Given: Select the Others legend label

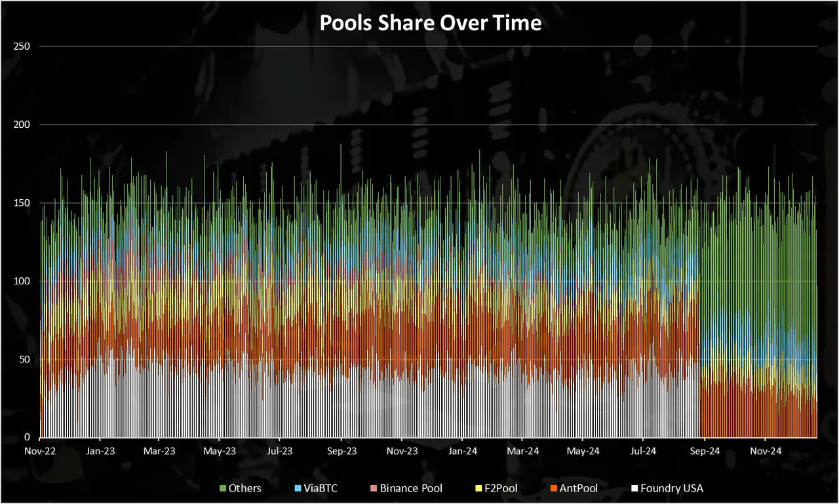Looking at the screenshot, I should pyautogui.click(x=245, y=488).
